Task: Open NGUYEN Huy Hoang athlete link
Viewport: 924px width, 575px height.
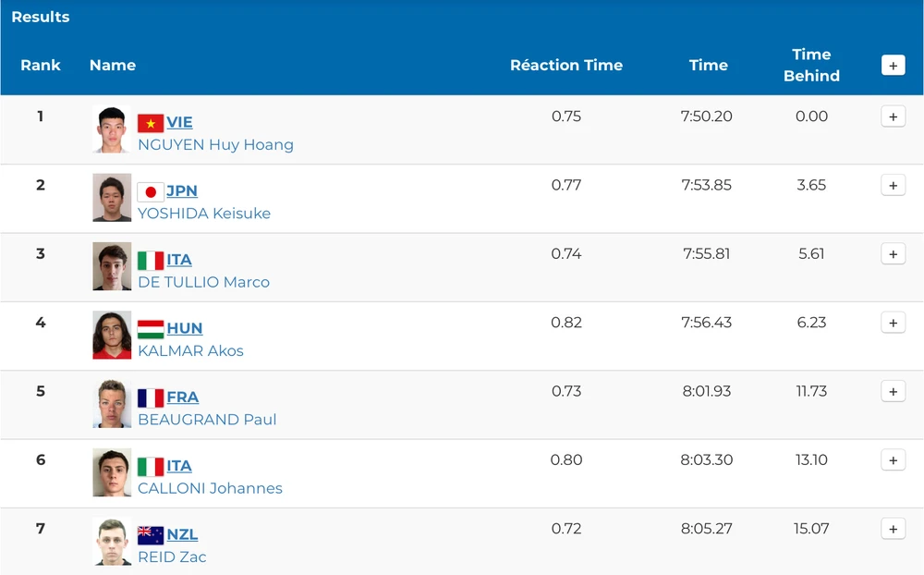Action: [x=215, y=145]
